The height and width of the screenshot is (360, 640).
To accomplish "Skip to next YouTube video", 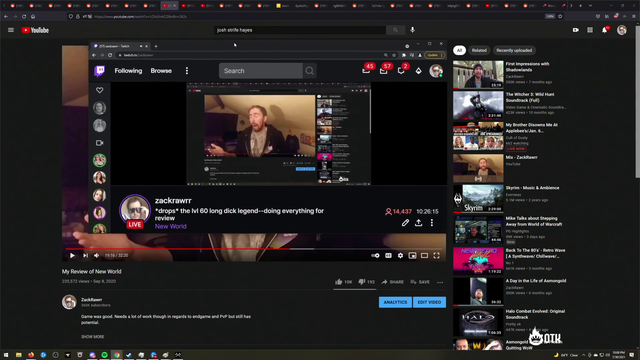I will tap(85, 256).
